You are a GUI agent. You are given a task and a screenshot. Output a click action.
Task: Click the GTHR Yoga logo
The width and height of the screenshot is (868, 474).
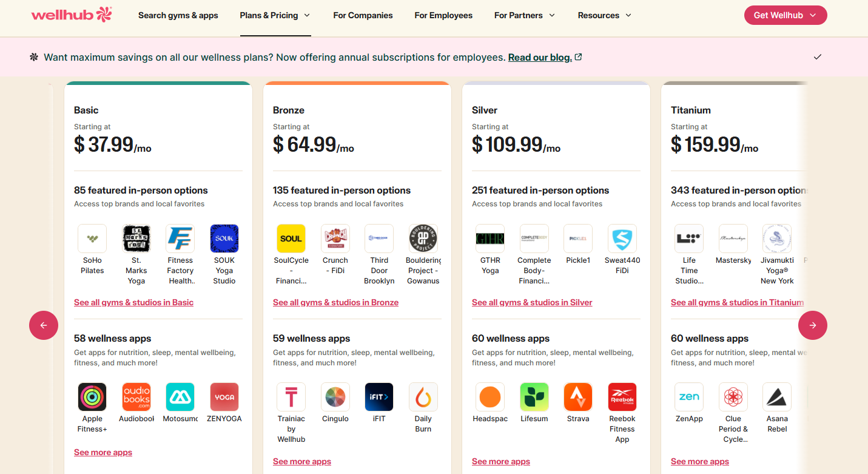[x=490, y=239]
